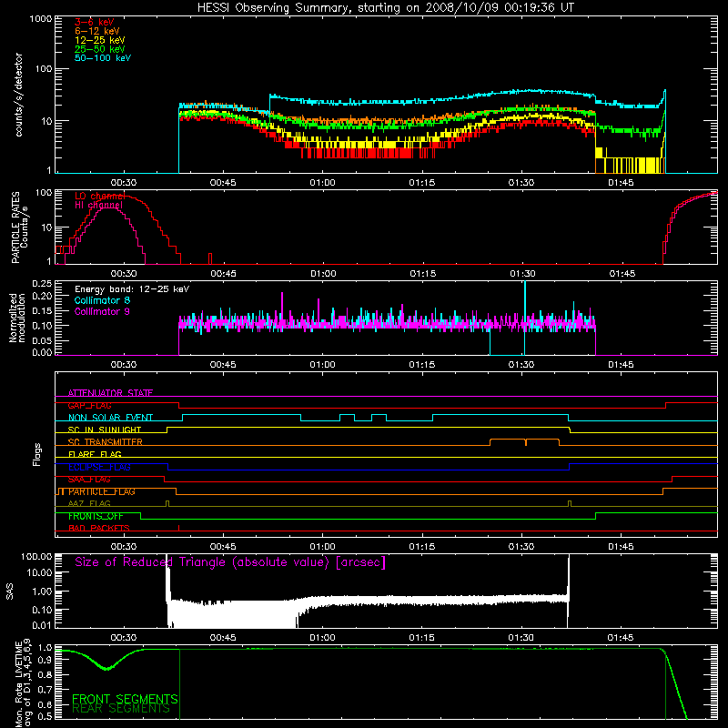Click 01:45 tick under Flags panel

pyautogui.click(x=621, y=547)
